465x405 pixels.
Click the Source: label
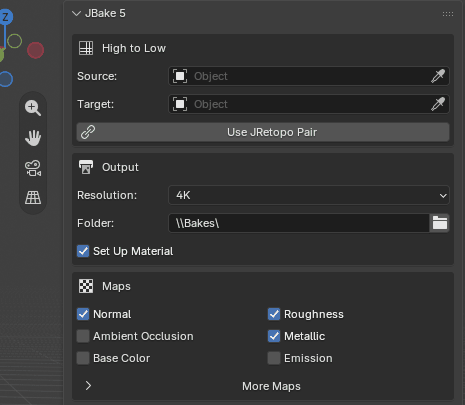(97, 76)
